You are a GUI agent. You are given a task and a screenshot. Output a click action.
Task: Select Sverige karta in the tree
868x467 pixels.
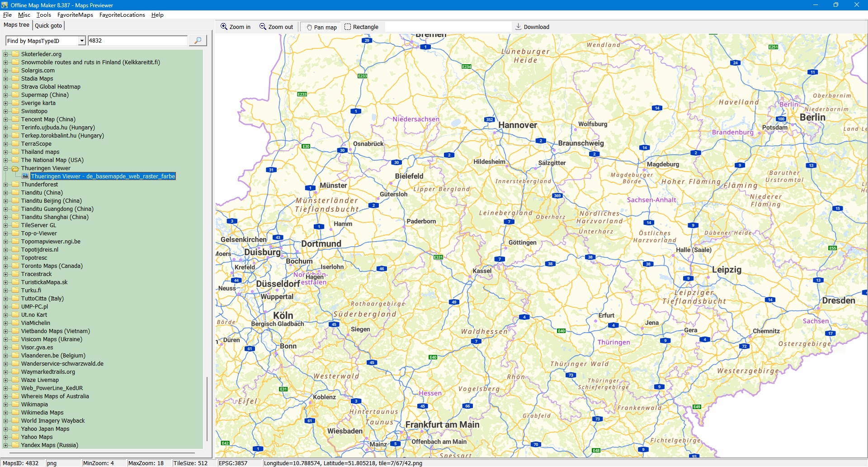click(x=38, y=103)
